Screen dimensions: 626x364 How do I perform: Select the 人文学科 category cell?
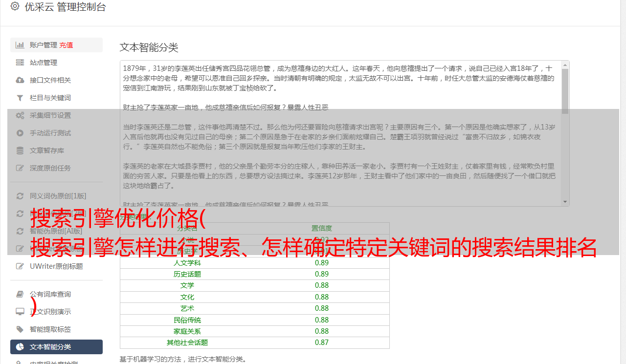click(187, 262)
